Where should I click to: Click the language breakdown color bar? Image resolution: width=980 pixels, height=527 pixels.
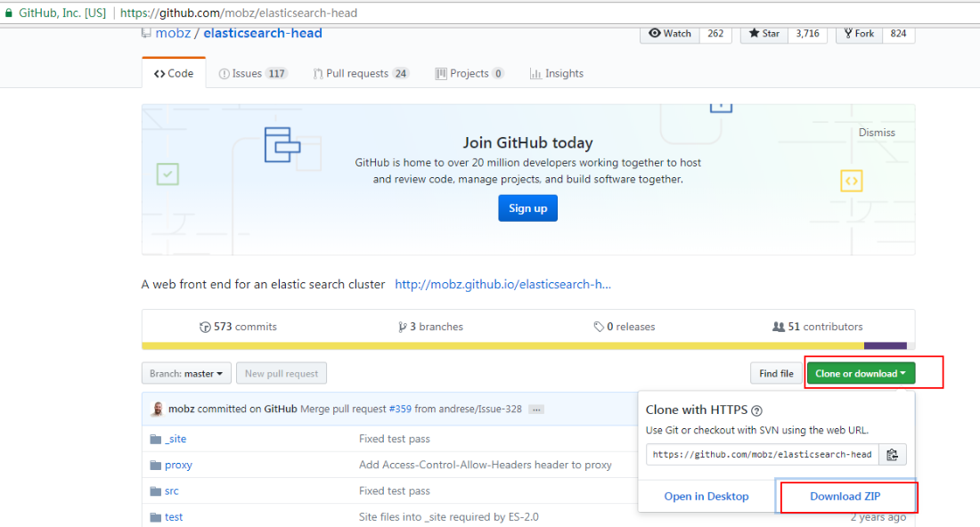pyautogui.click(x=528, y=346)
